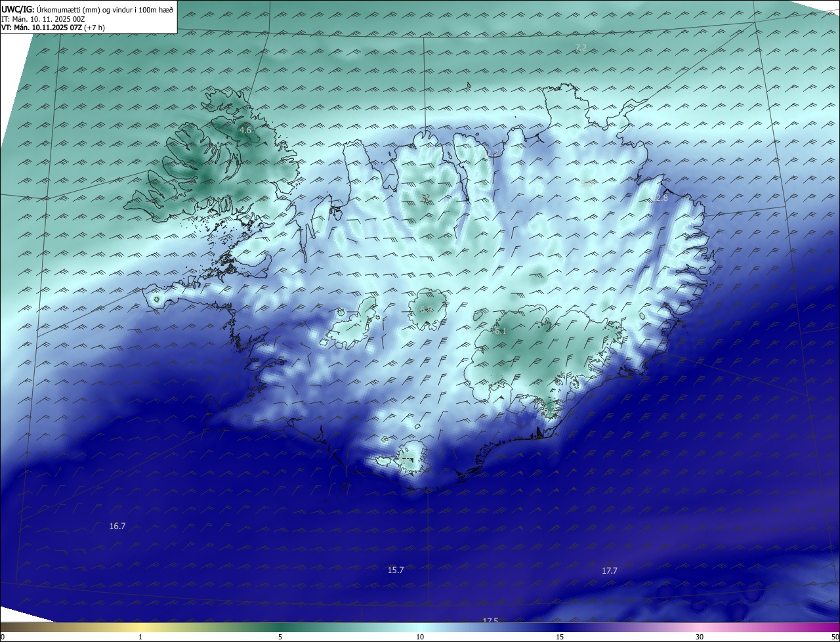Viewport: 840px width, 642px height.
Task: Click the 30 tick on the color scale
Action: coord(700,637)
